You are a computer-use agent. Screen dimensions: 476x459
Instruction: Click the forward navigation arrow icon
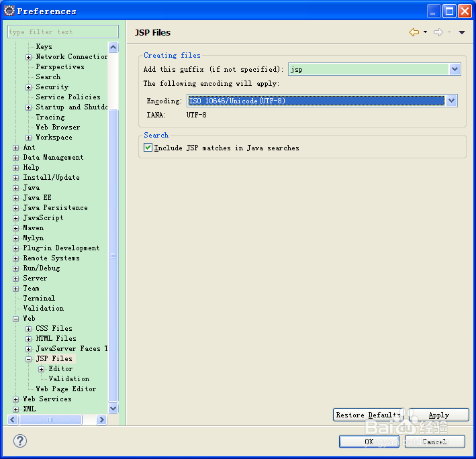tap(438, 32)
